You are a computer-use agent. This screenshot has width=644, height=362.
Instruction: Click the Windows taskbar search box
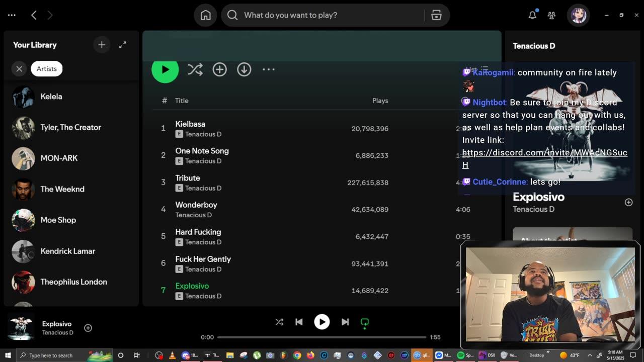(64, 355)
